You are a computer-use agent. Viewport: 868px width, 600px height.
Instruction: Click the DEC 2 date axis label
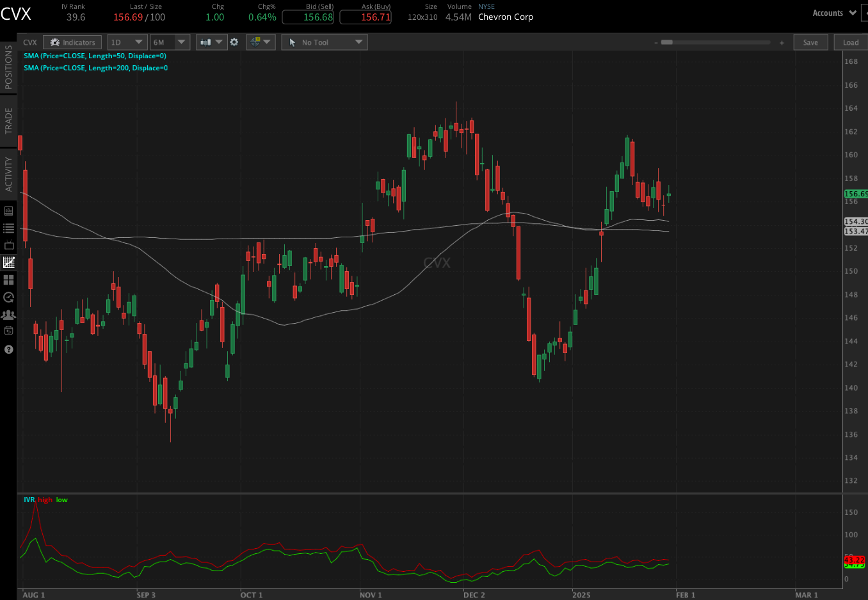click(x=474, y=595)
